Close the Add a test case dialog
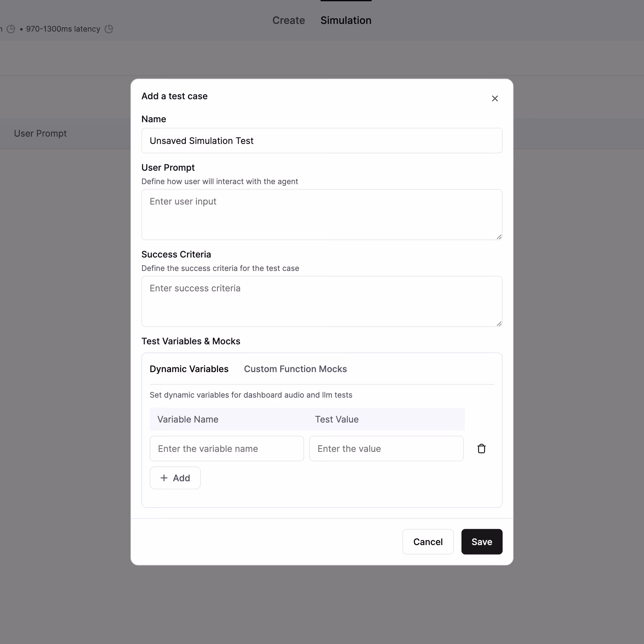Viewport: 644px width, 644px height. pos(495,98)
